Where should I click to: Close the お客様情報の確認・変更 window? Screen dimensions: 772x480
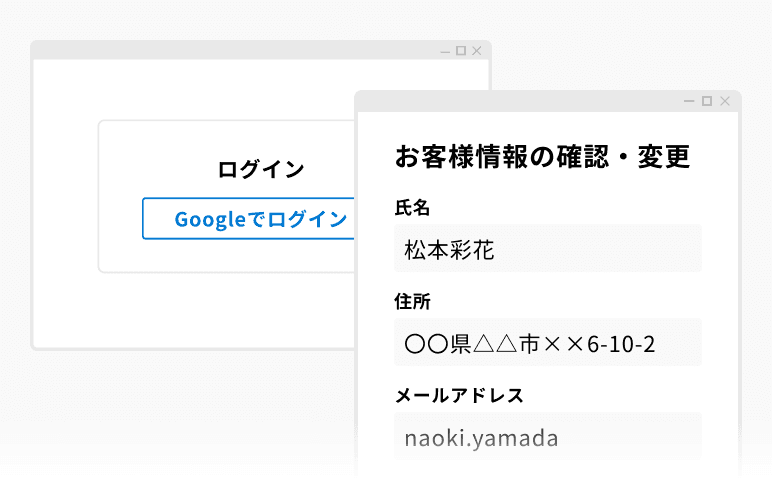point(724,101)
